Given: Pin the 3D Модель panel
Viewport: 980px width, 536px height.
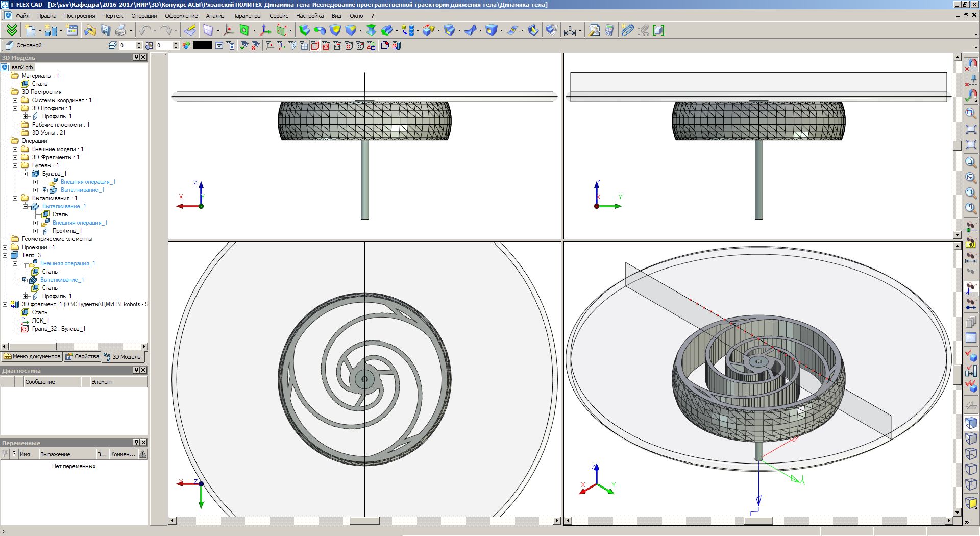Looking at the screenshot, I should coord(136,57).
